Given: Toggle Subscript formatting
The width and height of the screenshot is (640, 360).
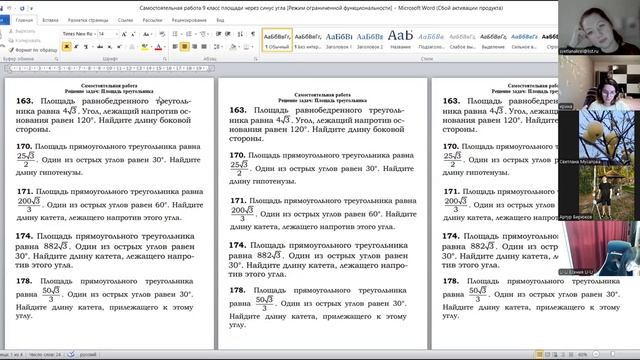Looking at the screenshot, I should (x=109, y=47).
